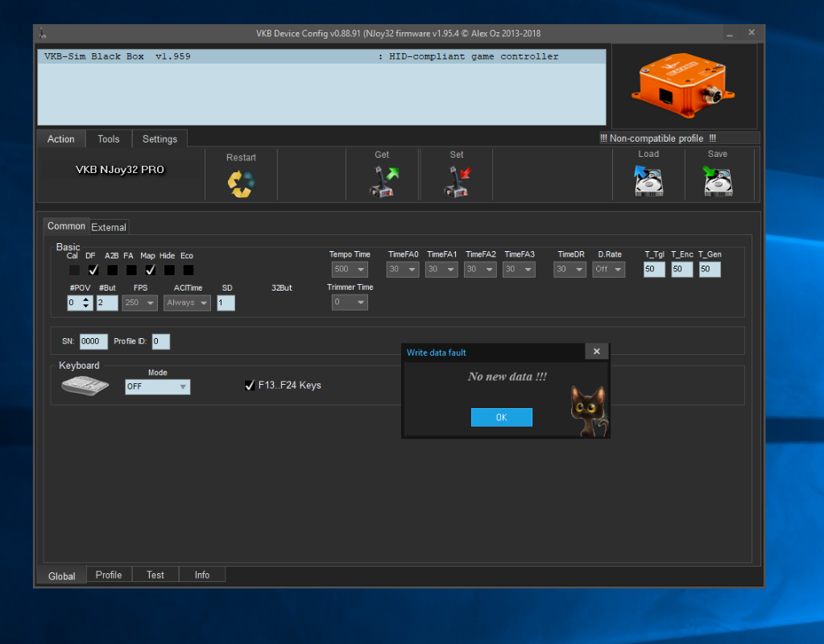Click the T_Tgl input field
Screen dimensions: 824x644
pyautogui.click(x=654, y=270)
